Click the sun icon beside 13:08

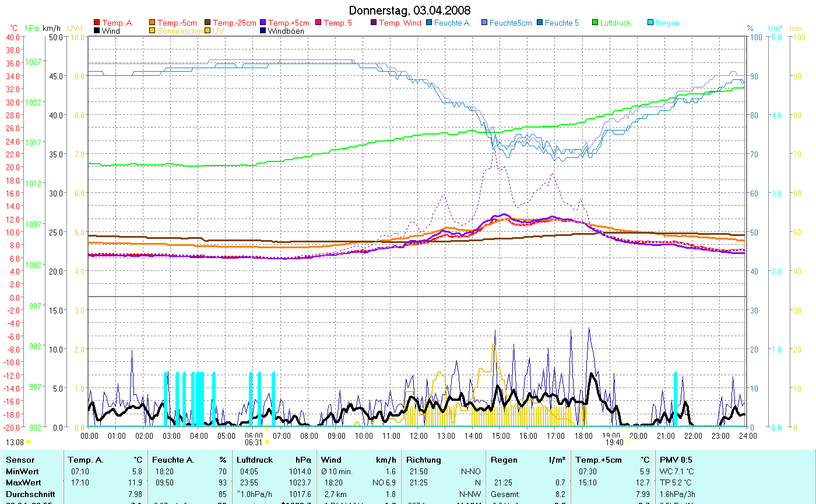pos(29,443)
